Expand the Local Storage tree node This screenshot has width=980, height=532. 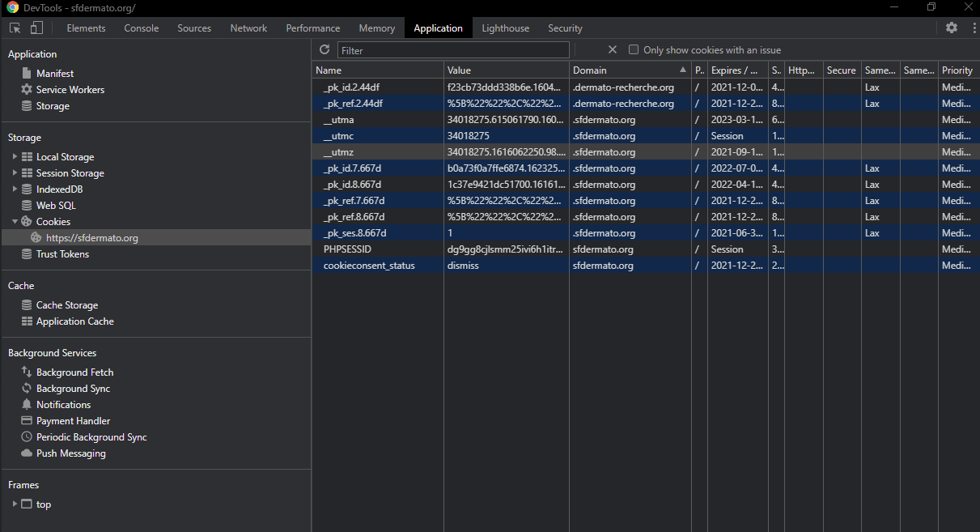pyautogui.click(x=15, y=156)
